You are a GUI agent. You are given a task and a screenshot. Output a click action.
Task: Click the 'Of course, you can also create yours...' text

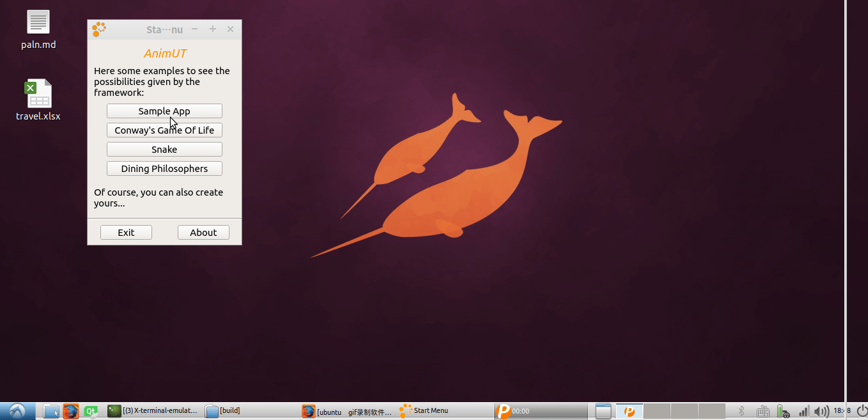click(159, 198)
